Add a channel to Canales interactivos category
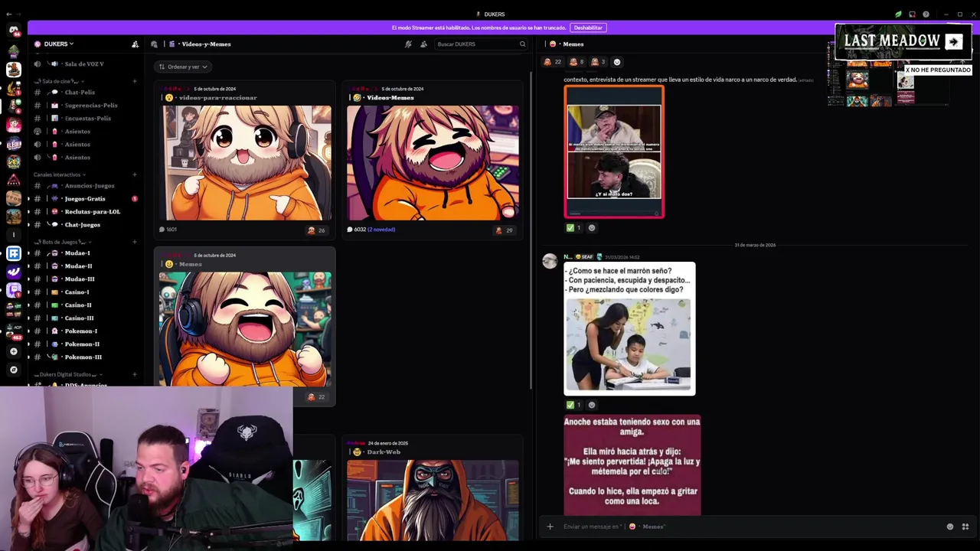This screenshot has height=551, width=980. click(x=135, y=174)
